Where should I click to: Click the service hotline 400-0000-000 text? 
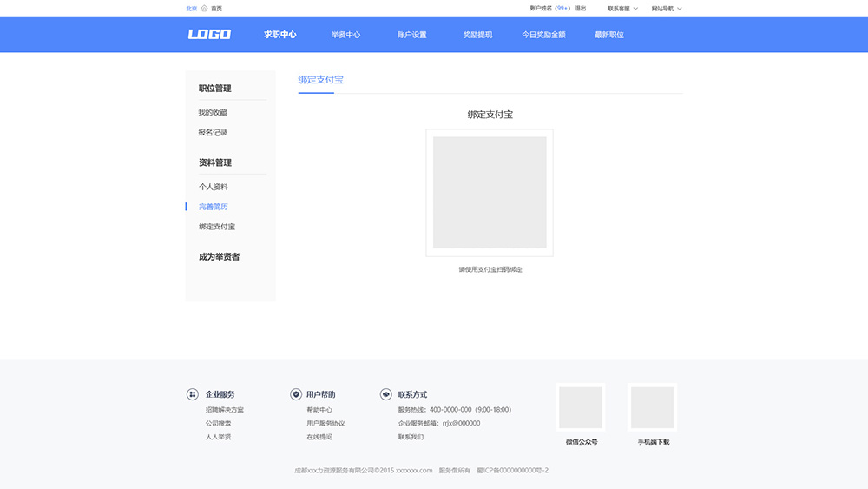[455, 410]
